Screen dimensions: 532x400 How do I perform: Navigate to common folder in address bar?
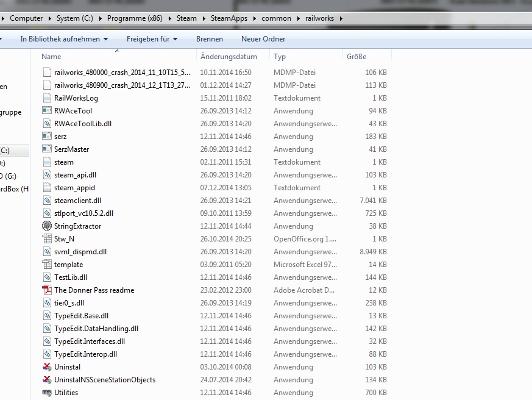coord(276,18)
